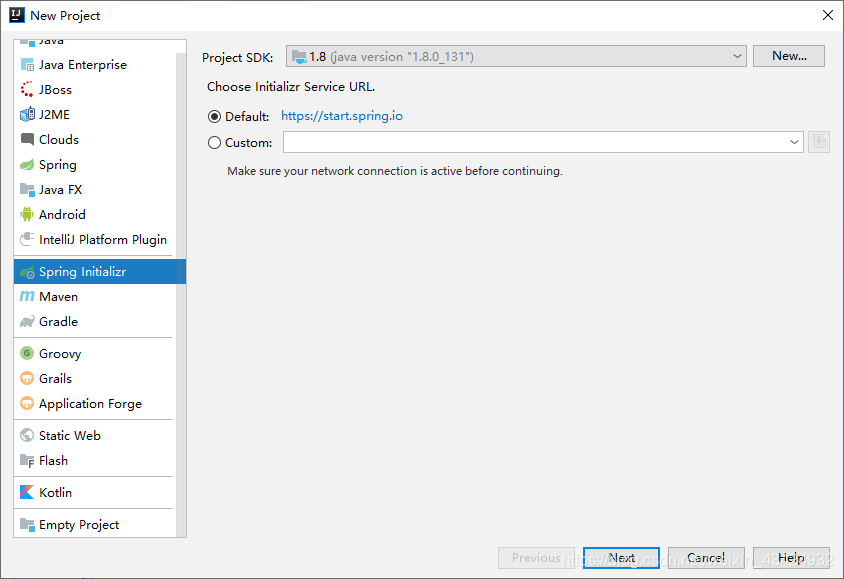844x579 pixels.
Task: Select the Default service URL radio button
Action: pyautogui.click(x=214, y=116)
